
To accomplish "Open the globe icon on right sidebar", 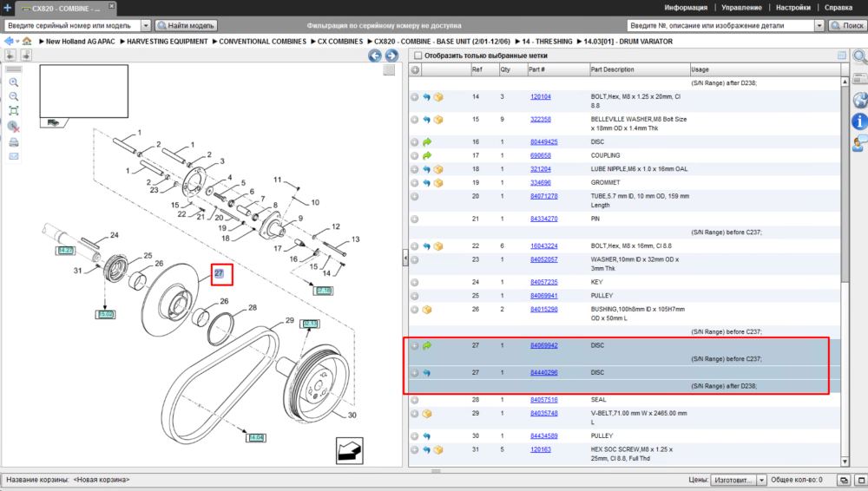I will tap(859, 100).
